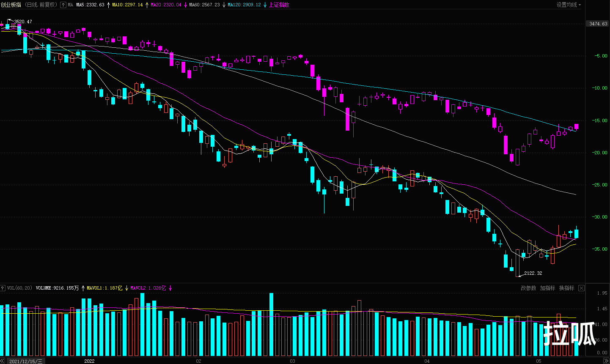The height and width of the screenshot is (364, 610).
Task: Click the 05 month label on time axis
Action: point(539,361)
